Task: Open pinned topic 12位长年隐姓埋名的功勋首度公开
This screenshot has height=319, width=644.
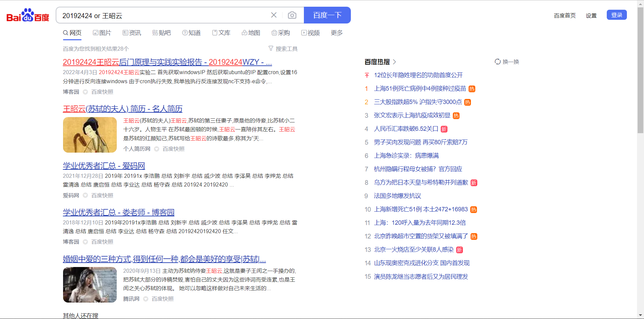Action: (418, 75)
